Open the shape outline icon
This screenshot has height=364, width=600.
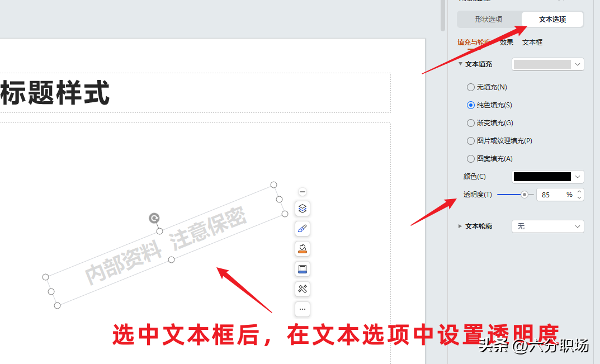point(303,269)
